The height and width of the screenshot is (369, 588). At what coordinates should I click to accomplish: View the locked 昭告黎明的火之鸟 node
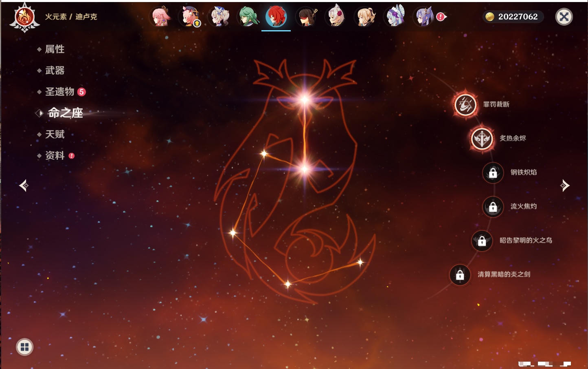482,241
